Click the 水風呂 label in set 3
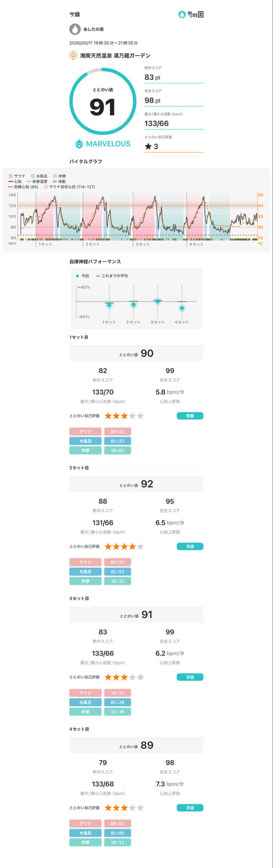Screen dimensions: 273x868 coord(85,702)
